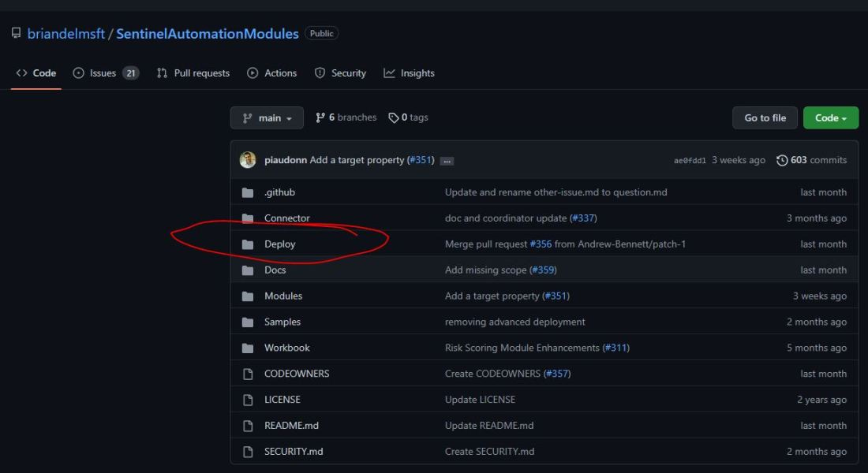View the 6 branches link

(346, 117)
